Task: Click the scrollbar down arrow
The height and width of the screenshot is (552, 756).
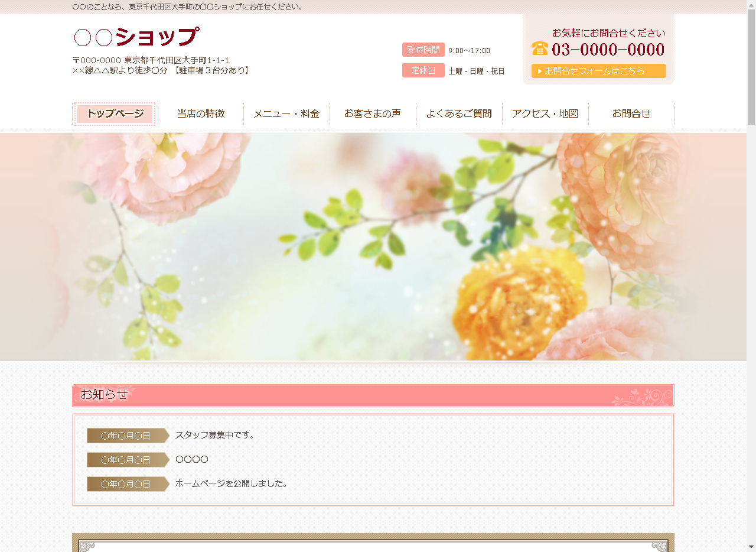Action: point(751,547)
